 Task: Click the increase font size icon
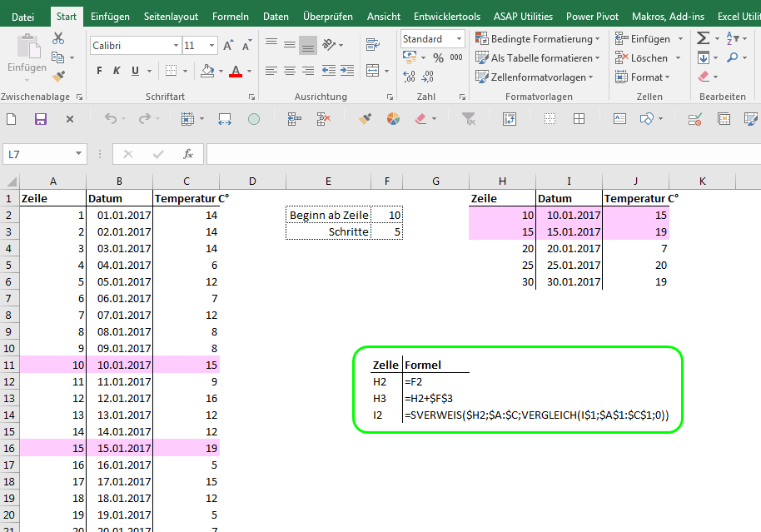[x=229, y=46]
